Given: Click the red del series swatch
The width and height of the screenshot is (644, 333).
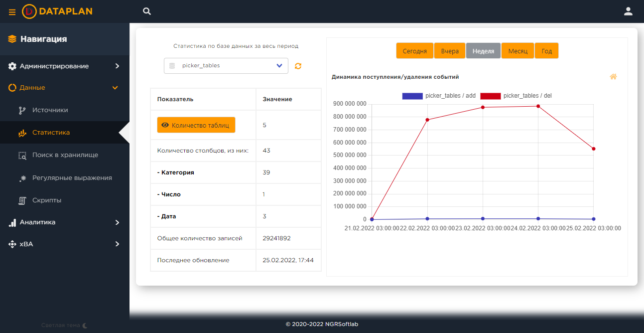Looking at the screenshot, I should (490, 96).
